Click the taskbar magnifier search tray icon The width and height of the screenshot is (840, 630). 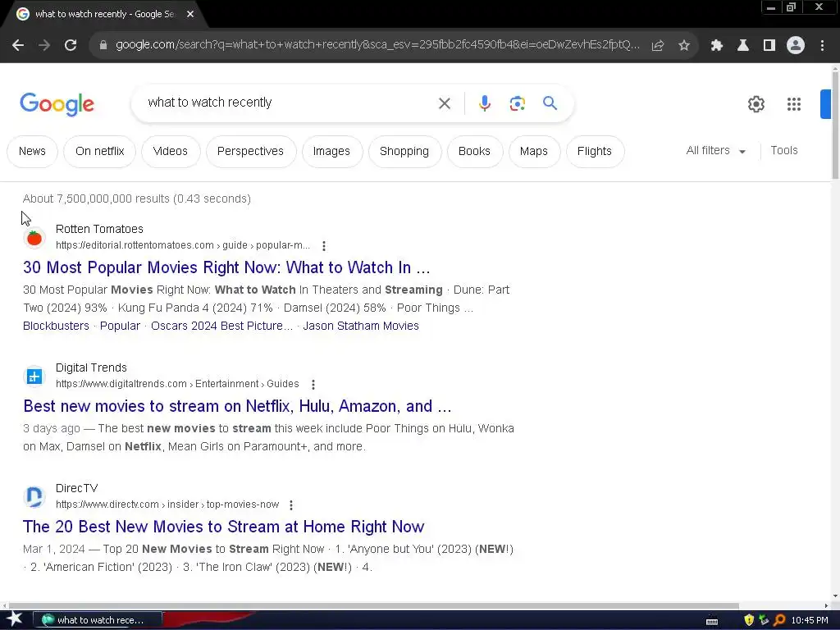[x=779, y=620]
